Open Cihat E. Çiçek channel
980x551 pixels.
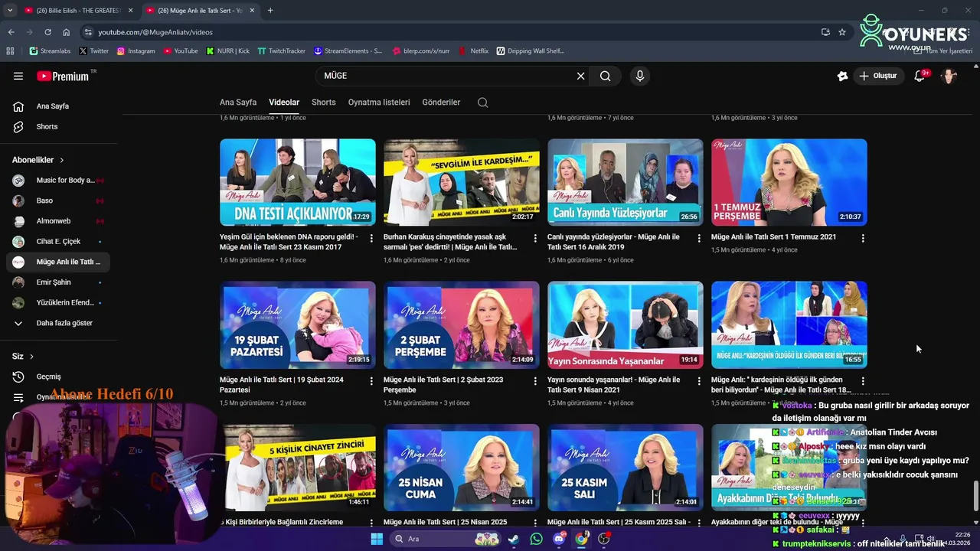58,242
